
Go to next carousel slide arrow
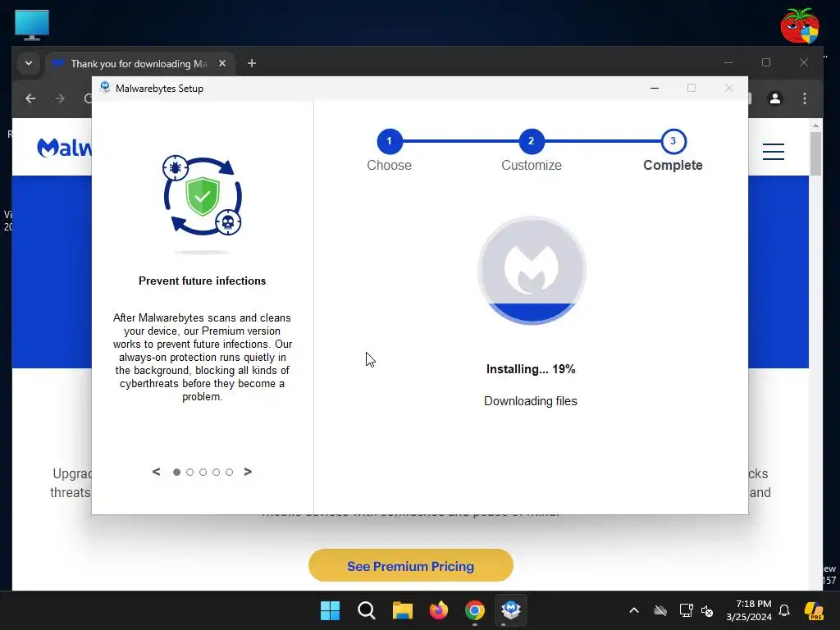248,472
